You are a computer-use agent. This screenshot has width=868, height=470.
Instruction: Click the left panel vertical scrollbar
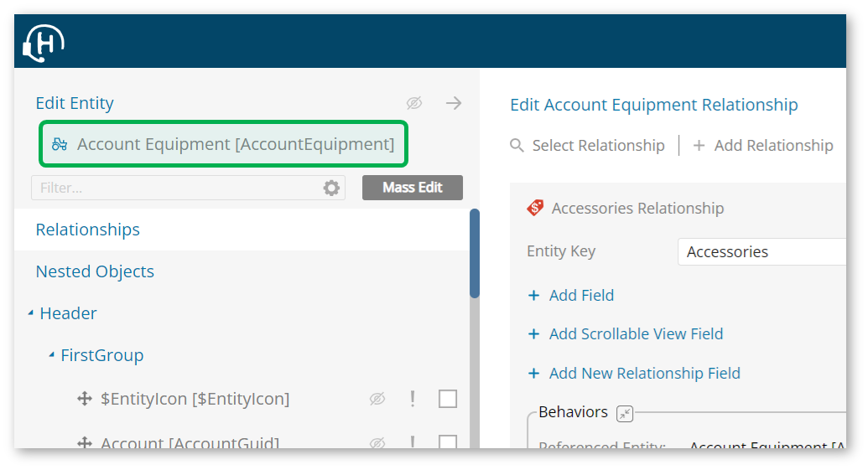[475, 254]
